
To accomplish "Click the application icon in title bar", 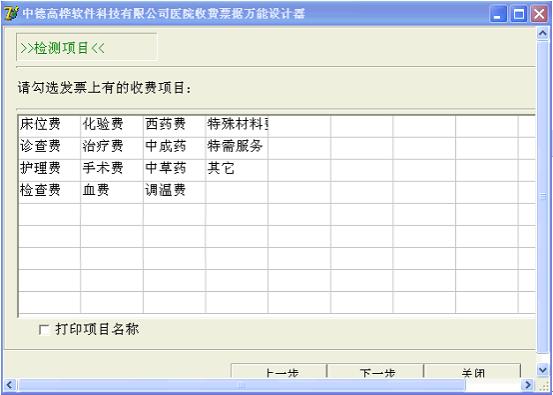I will pyautogui.click(x=12, y=14).
